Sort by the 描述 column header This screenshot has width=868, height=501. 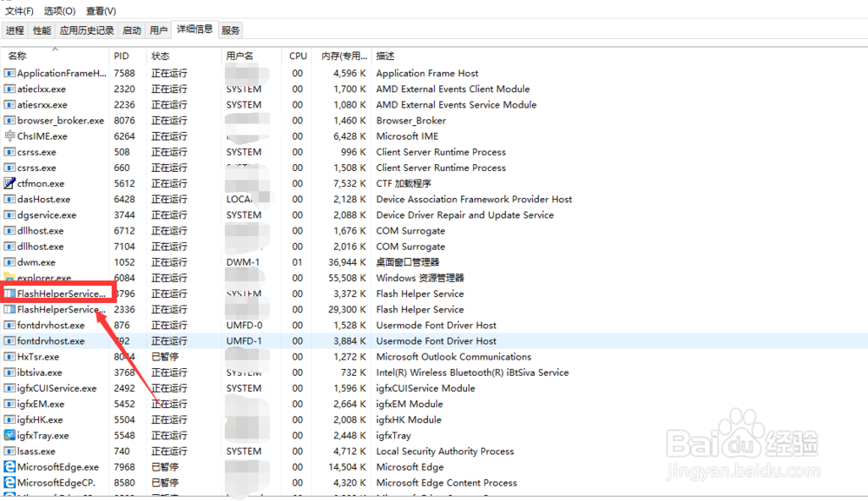pos(385,56)
